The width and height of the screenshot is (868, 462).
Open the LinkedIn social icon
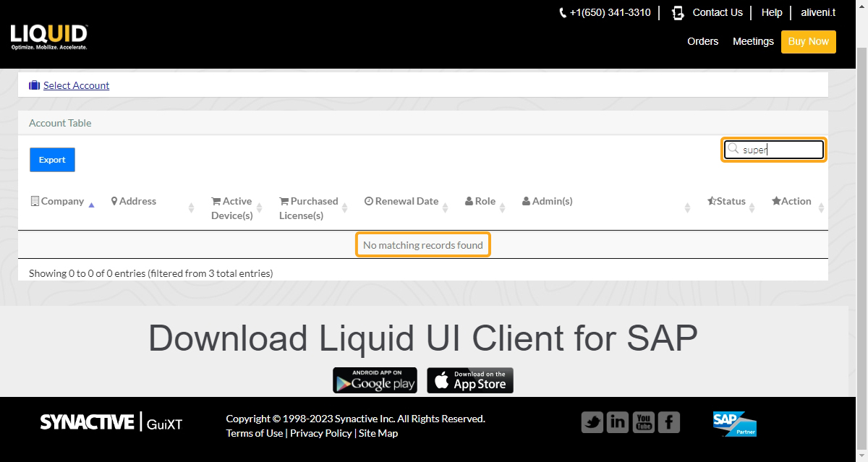tap(618, 422)
